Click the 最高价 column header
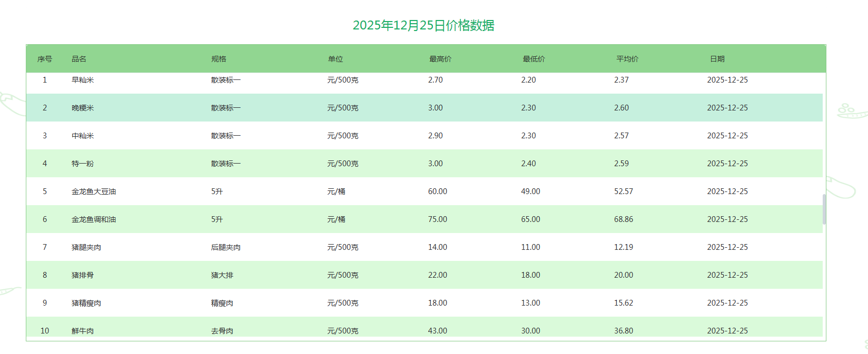Screen dimensions: 868x354 [x=440, y=59]
